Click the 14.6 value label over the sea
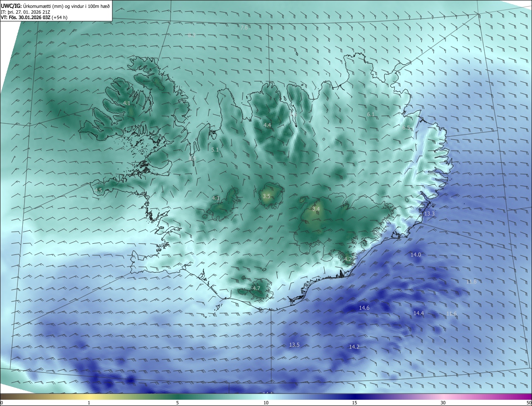 click(364, 308)
